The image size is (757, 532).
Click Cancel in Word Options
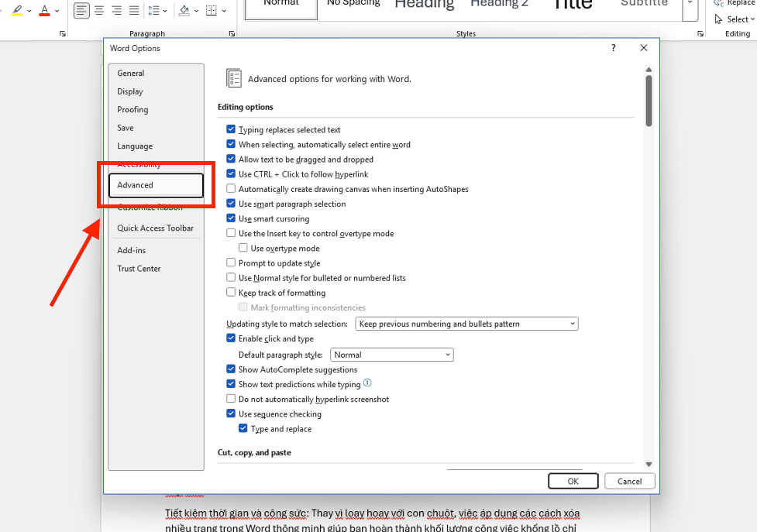coord(630,481)
